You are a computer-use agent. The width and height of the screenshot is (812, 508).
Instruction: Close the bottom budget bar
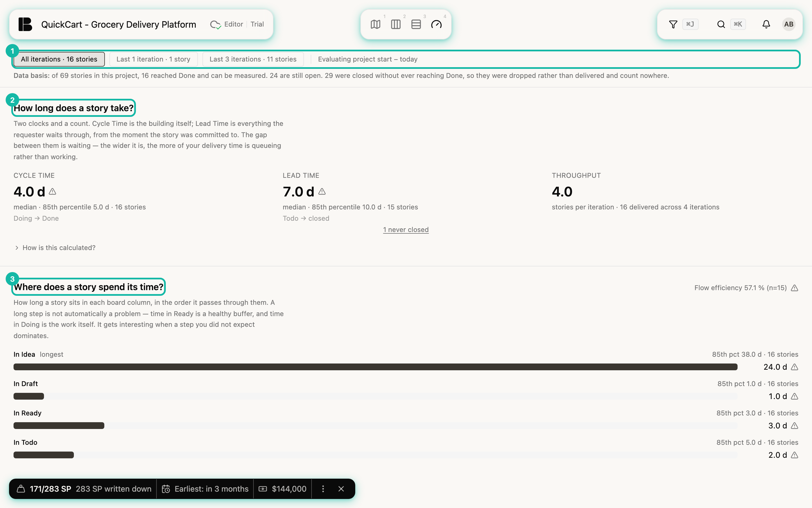pos(341,489)
